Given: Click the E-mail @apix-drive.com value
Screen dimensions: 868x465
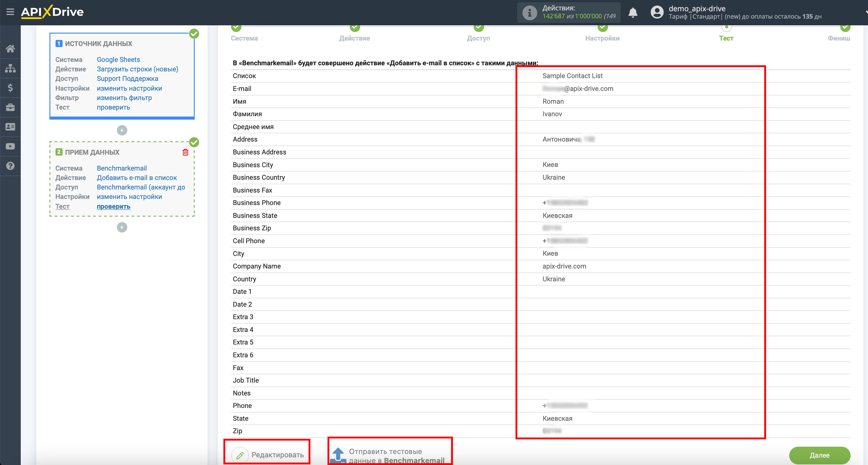Looking at the screenshot, I should pyautogui.click(x=577, y=88).
